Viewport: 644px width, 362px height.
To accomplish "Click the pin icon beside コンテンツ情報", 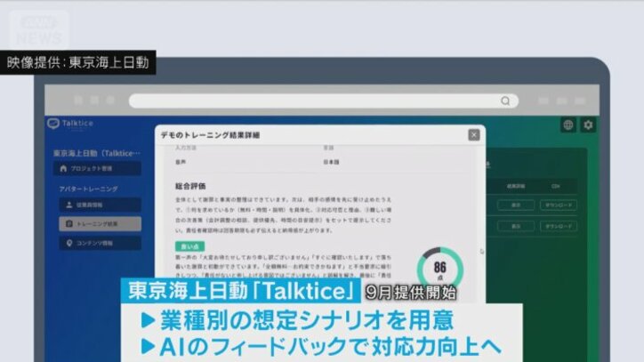I will (69, 243).
